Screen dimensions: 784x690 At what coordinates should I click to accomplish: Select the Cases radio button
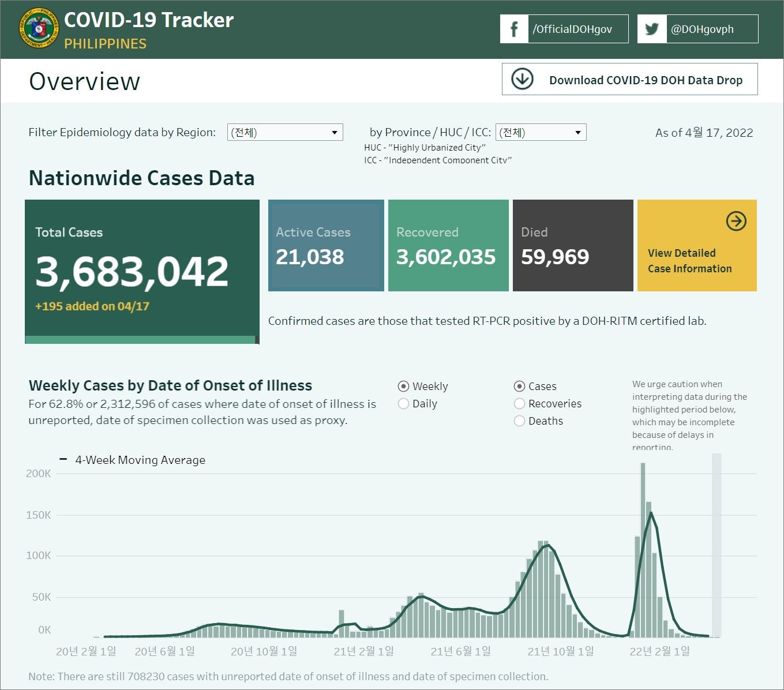pyautogui.click(x=520, y=387)
